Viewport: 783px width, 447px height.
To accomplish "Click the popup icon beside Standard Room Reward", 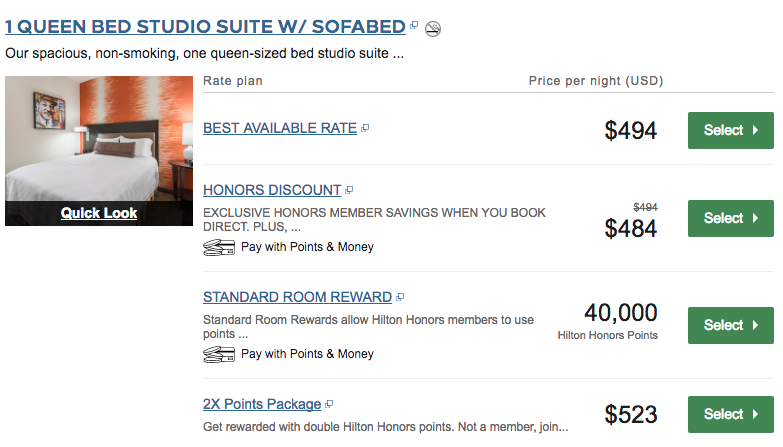I will click(400, 297).
